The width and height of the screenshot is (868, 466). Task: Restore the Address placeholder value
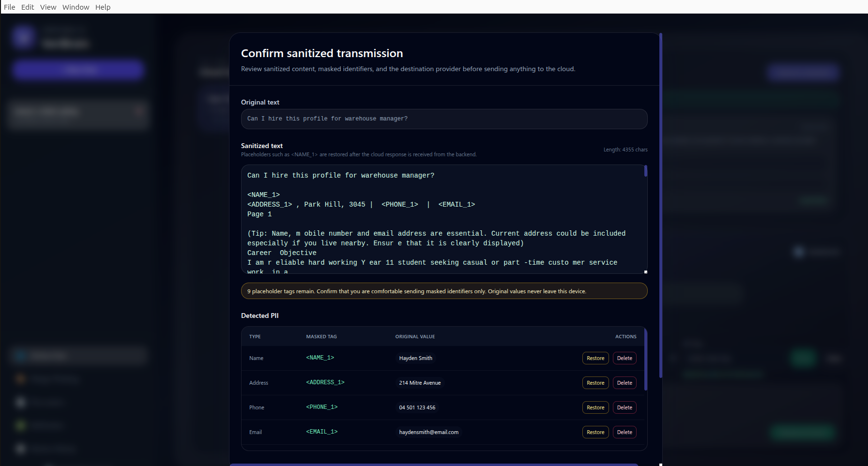pos(595,383)
